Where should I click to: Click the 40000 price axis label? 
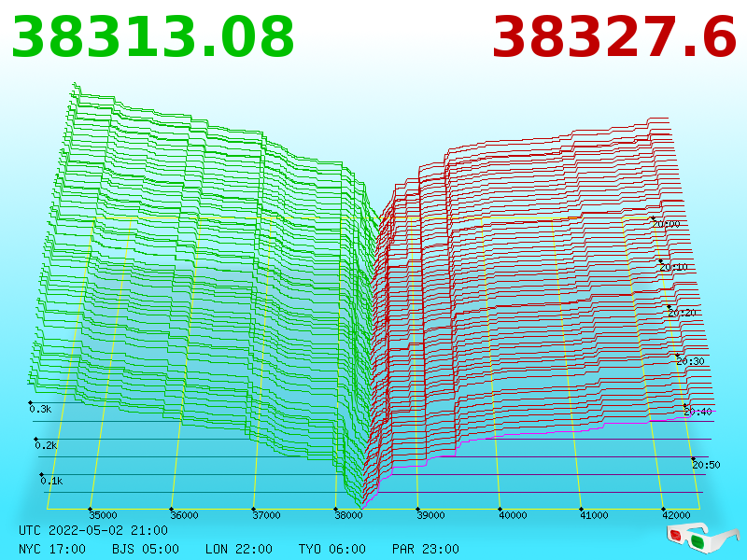(x=513, y=515)
